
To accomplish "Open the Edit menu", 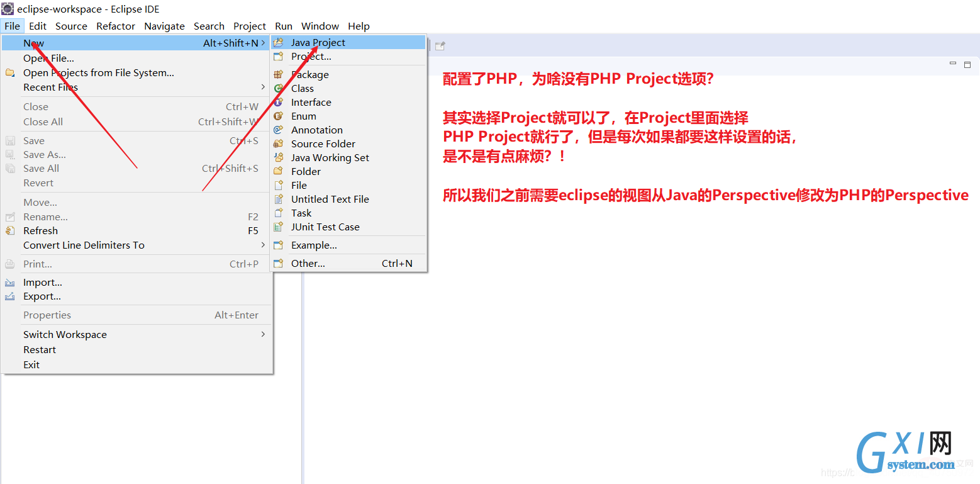I will point(38,26).
